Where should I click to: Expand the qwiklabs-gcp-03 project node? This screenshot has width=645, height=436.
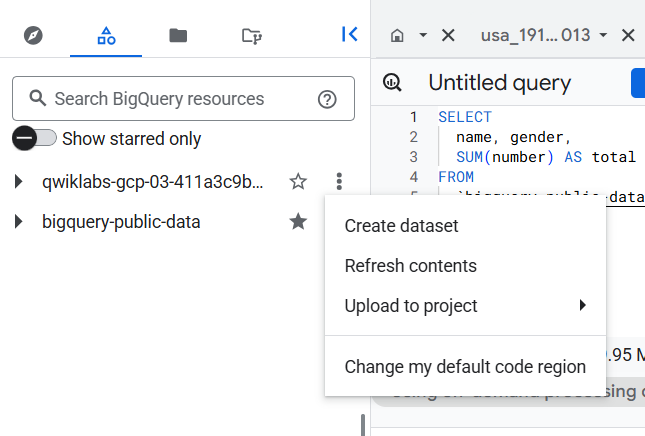[18, 181]
